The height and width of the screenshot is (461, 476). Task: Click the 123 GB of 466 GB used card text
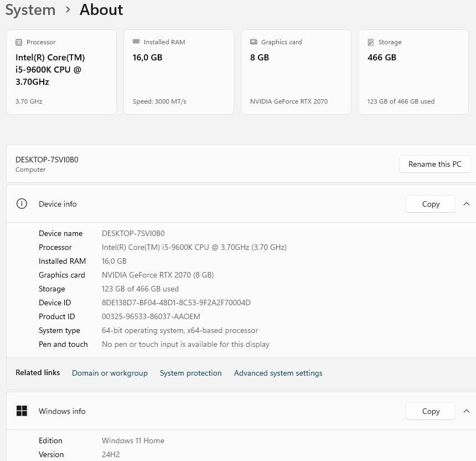coord(401,101)
